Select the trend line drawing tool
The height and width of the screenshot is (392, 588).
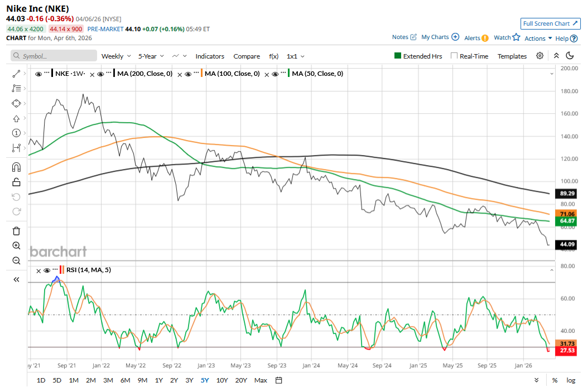pyautogui.click(x=16, y=74)
